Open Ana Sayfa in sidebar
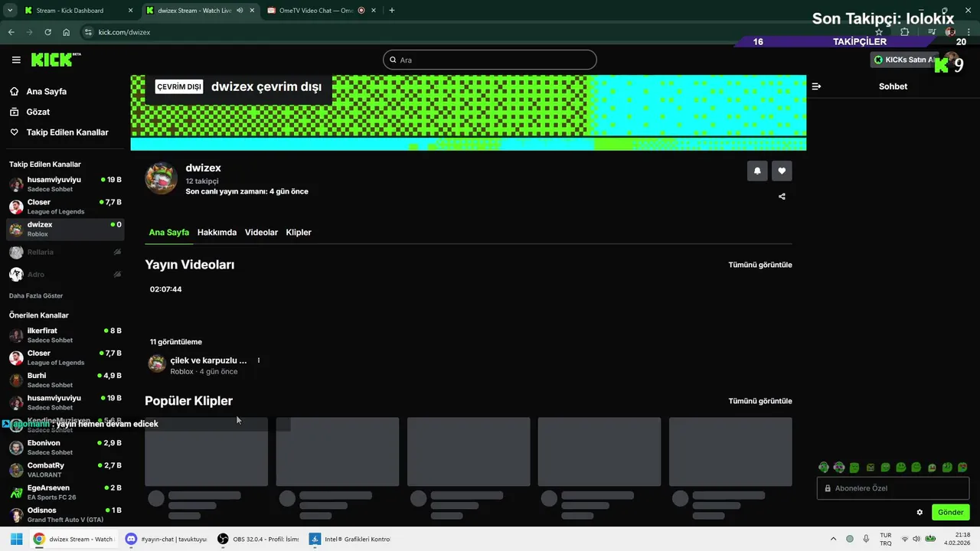The height and width of the screenshot is (551, 980). click(x=47, y=91)
